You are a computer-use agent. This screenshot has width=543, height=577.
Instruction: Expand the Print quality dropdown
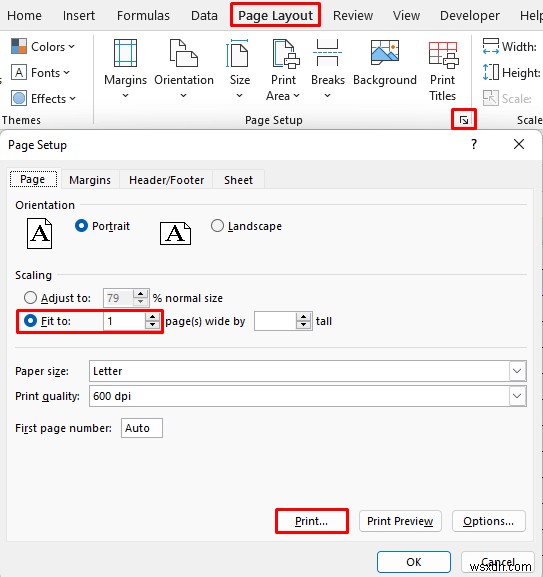pos(517,396)
